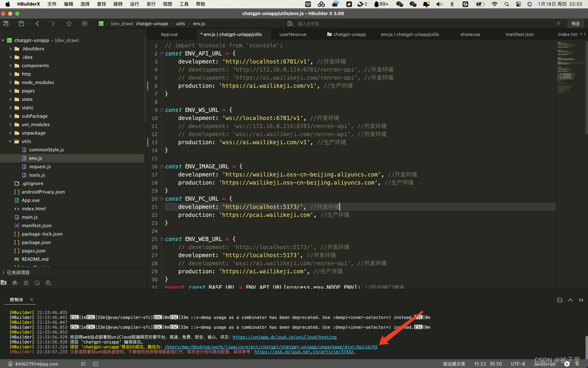588x368 pixels.
Task: Go back with the left arrow toolbar icon
Action: click(37, 23)
